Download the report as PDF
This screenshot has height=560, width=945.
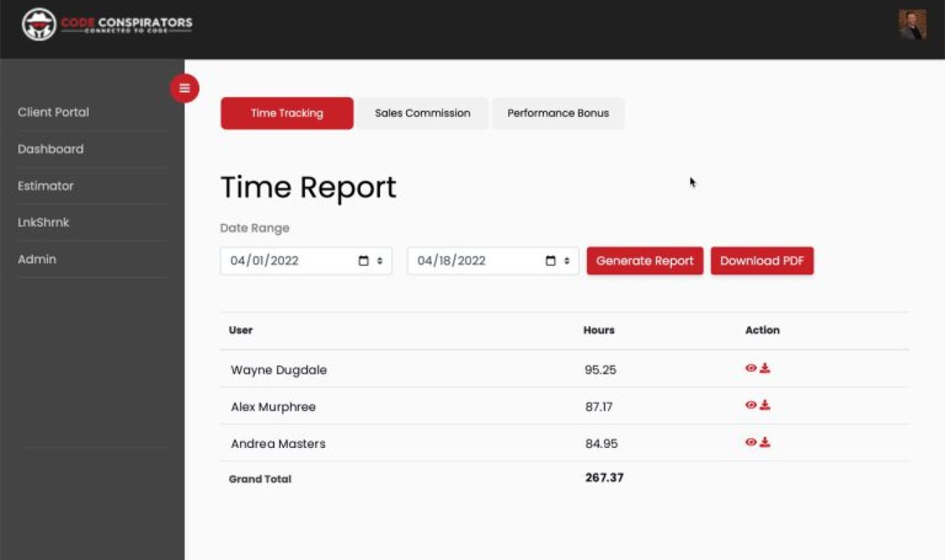[762, 260]
